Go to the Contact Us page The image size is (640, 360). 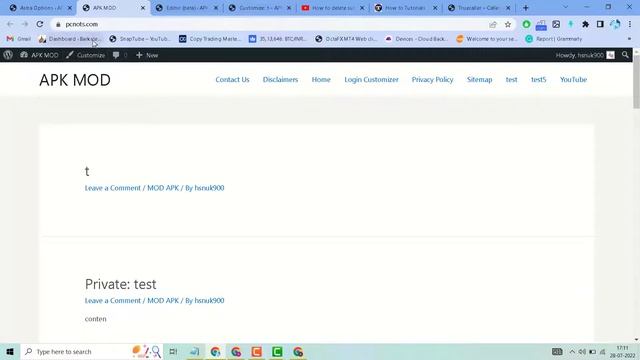tap(232, 80)
